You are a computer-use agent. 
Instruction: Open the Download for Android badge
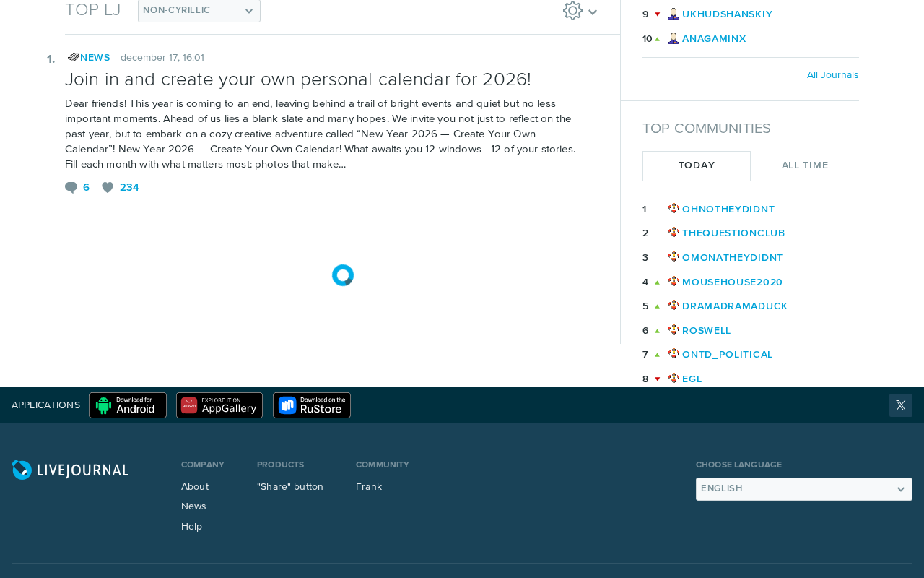tap(128, 405)
